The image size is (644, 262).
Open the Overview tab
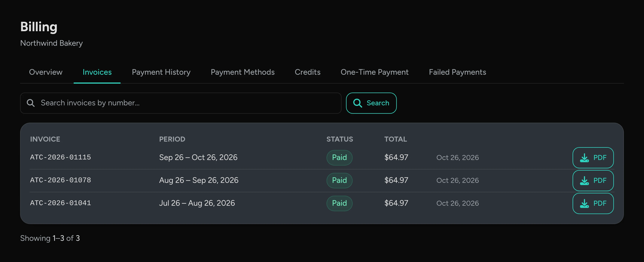(46, 72)
